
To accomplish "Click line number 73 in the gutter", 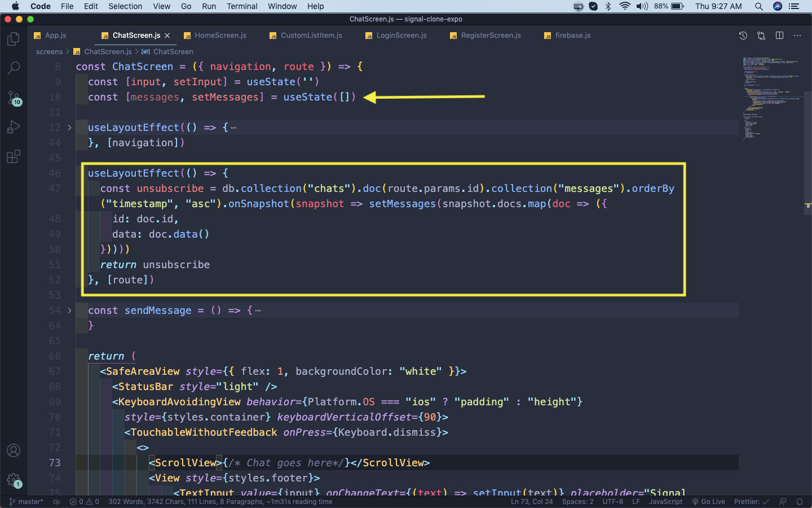I will 54,463.
